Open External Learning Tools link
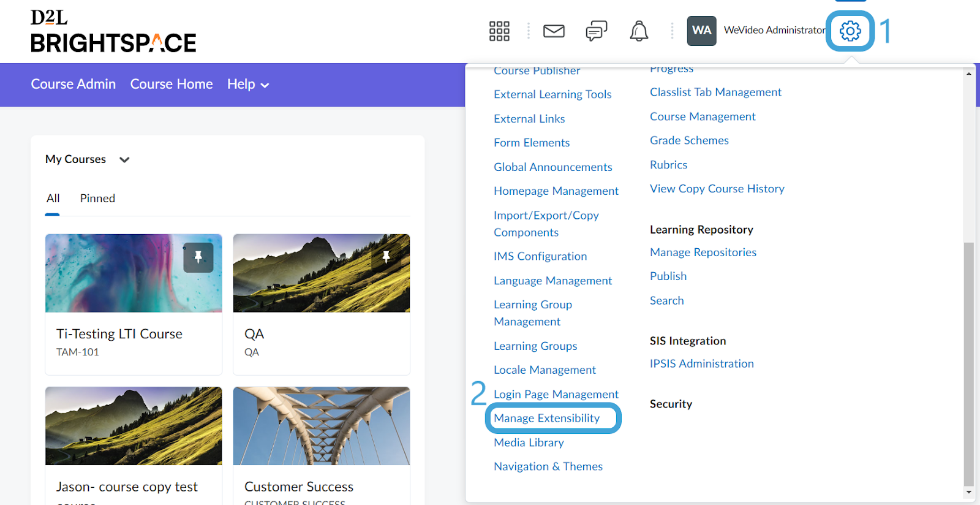Viewport: 980px width, 505px height. tap(552, 94)
